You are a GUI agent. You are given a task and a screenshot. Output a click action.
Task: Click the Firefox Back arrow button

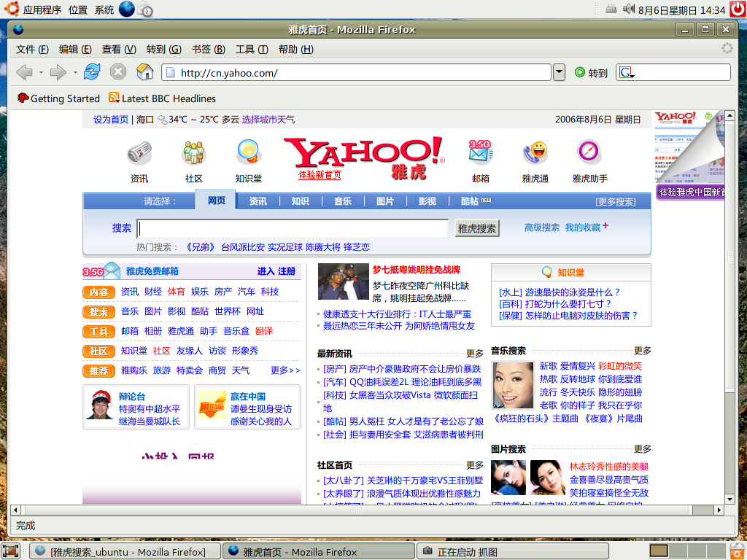click(24, 72)
